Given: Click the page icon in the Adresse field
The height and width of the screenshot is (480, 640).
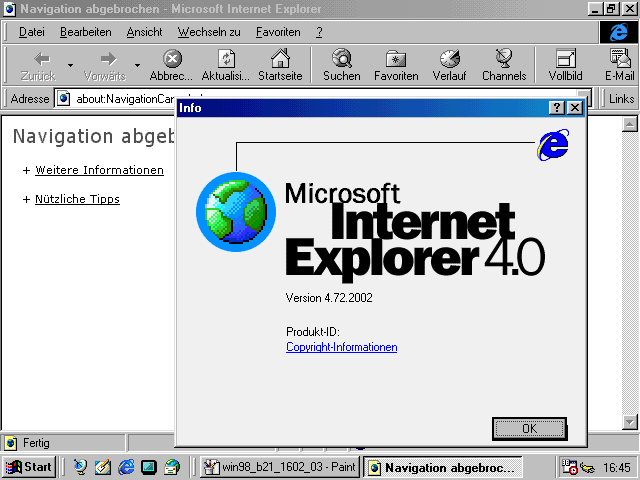Looking at the screenshot, I should pos(63,99).
